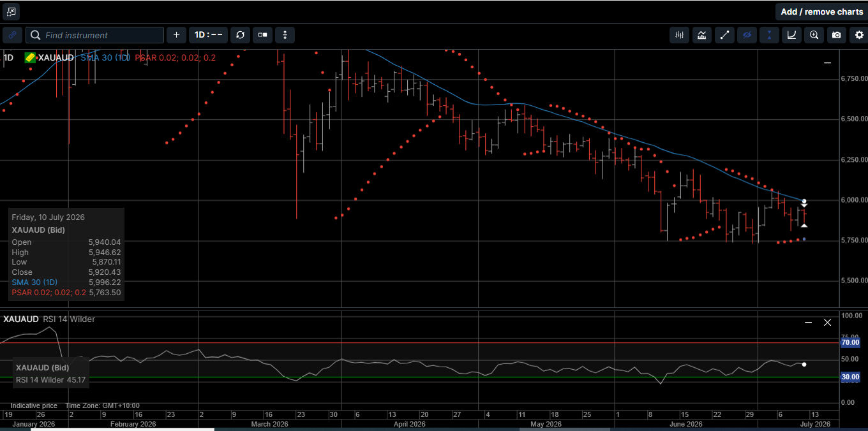Click the split-view layout icon
Viewport: 868px width, 431px height.
pyautogui.click(x=262, y=35)
